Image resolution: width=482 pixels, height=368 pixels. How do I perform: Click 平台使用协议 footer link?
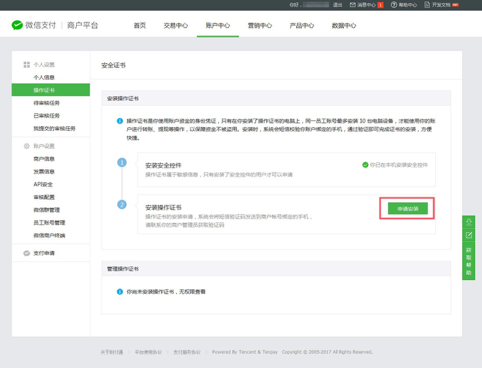click(x=148, y=352)
